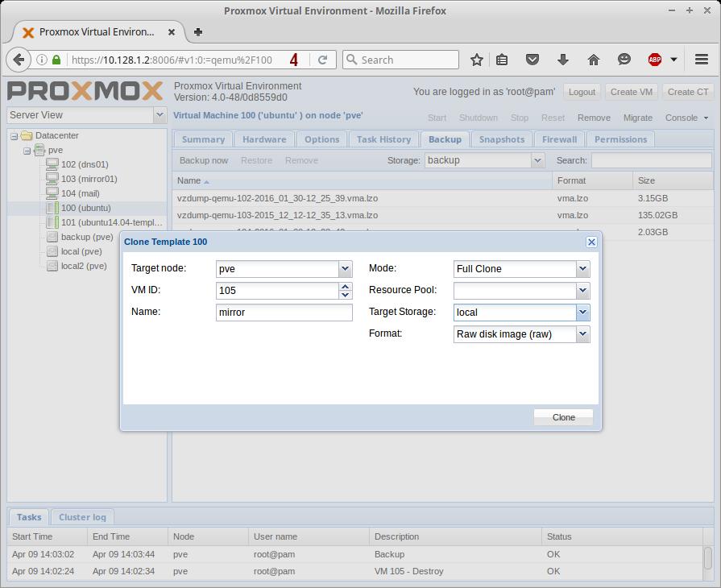Open the Target Storage dropdown
Viewport: 721px width, 588px height.
582,313
